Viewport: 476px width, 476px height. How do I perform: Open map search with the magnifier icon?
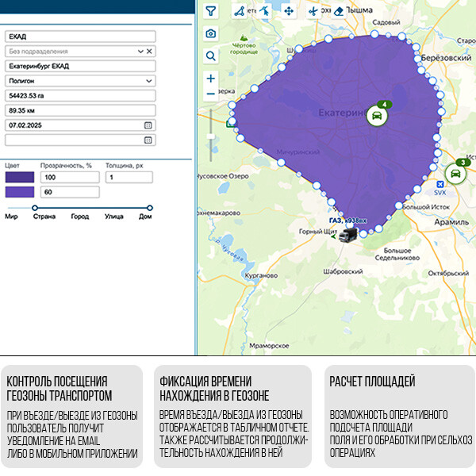pos(210,56)
